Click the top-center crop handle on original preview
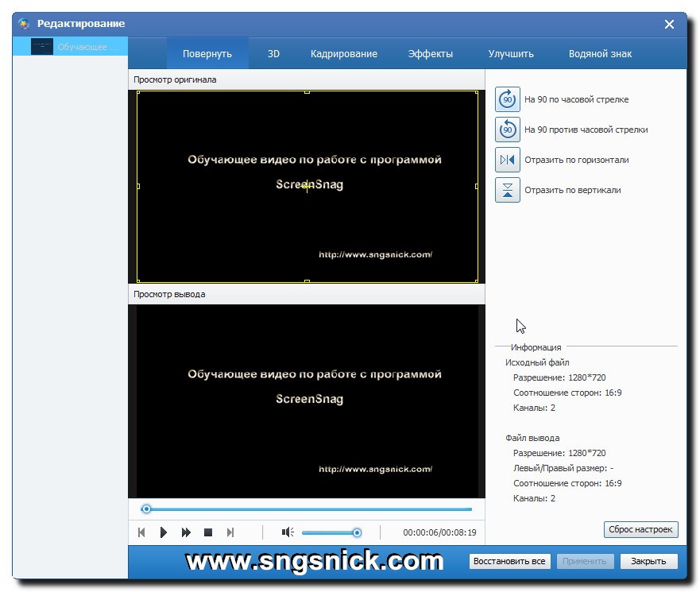The width and height of the screenshot is (700, 592). coord(307,92)
